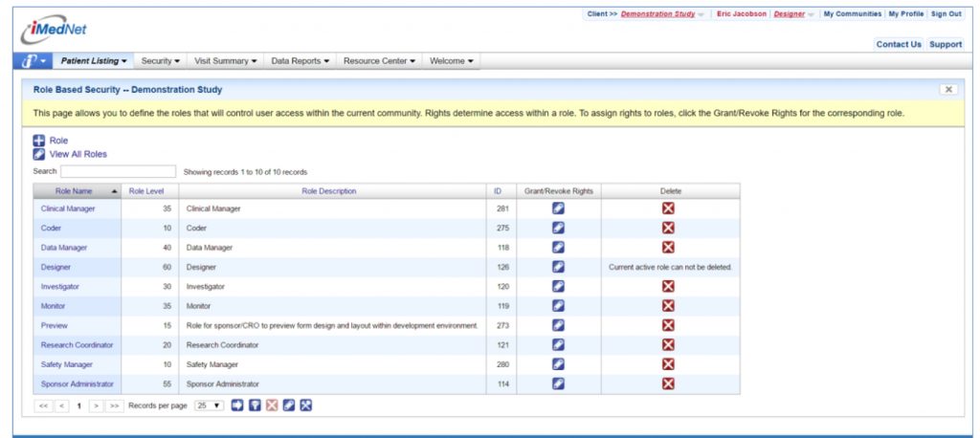Image resolution: width=980 pixels, height=438 pixels.
Task: Click the red X icon in footer toolbar
Action: [272, 405]
